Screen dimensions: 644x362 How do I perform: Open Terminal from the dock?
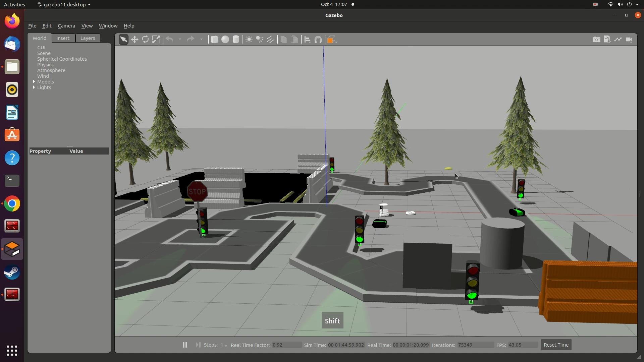tap(12, 181)
